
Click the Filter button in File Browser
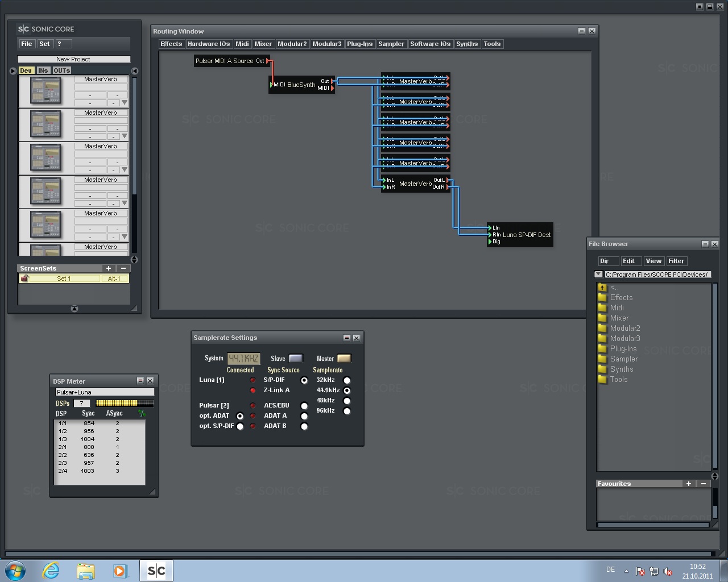click(x=676, y=261)
